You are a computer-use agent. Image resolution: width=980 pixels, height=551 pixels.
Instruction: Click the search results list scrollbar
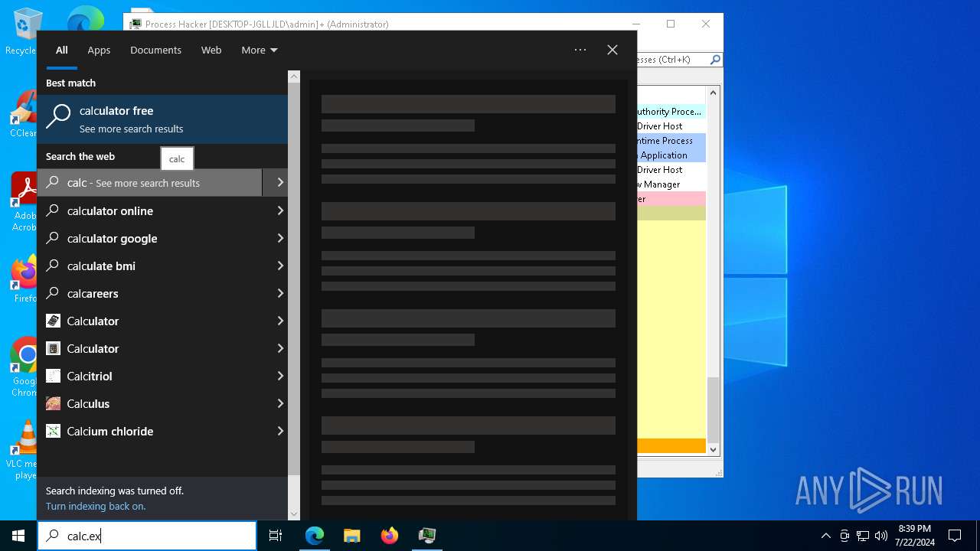pyautogui.click(x=294, y=279)
